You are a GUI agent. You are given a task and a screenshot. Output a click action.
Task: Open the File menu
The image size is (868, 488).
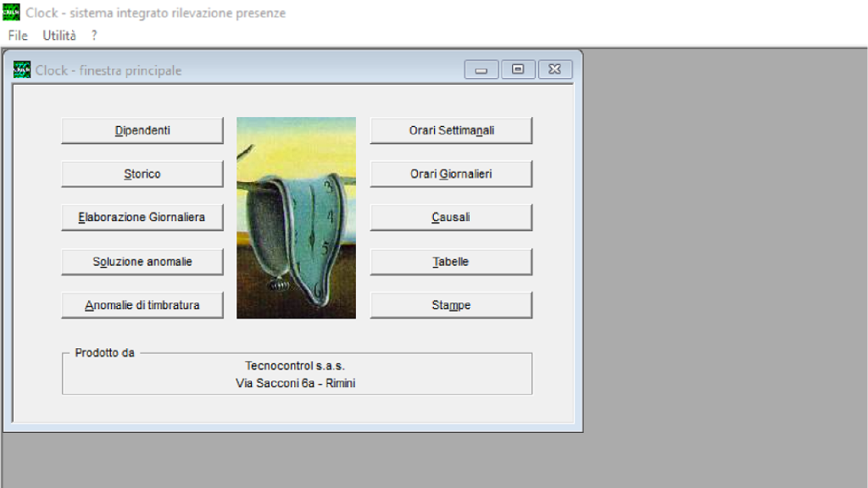pos(18,36)
